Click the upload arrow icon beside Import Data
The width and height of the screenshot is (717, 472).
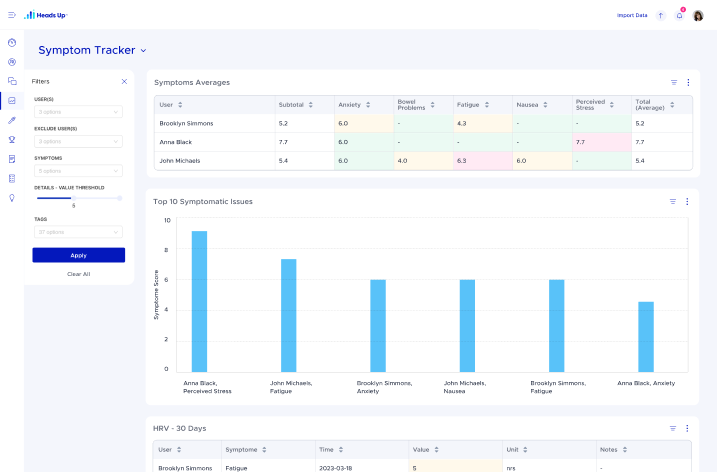pos(661,16)
